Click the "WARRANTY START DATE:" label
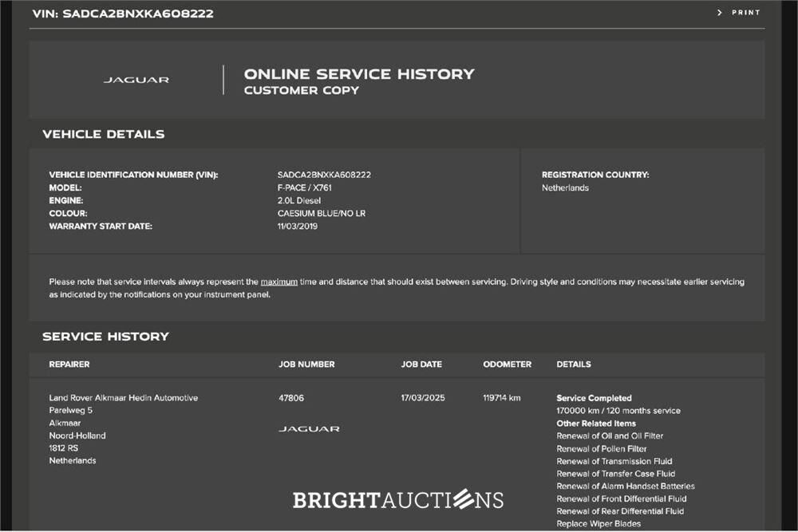This screenshot has height=532, width=798. (x=101, y=227)
